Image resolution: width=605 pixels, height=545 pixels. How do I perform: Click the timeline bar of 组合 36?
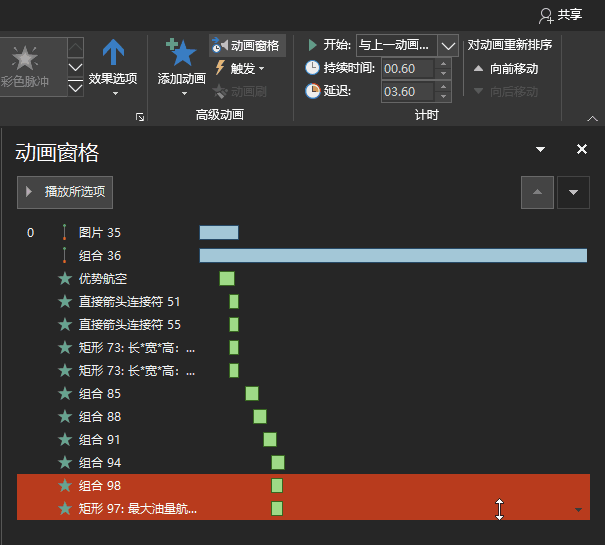[x=392, y=255]
